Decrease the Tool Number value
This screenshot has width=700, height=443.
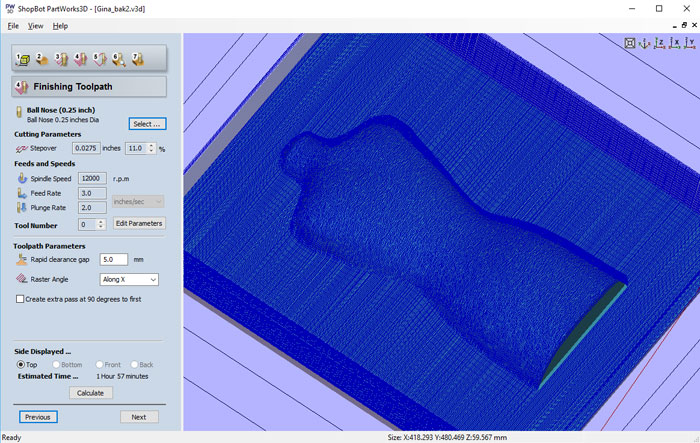click(x=101, y=227)
